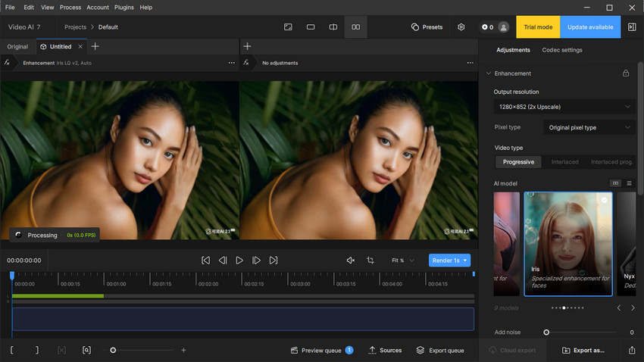Go to Projects breadcrumb

[75, 27]
